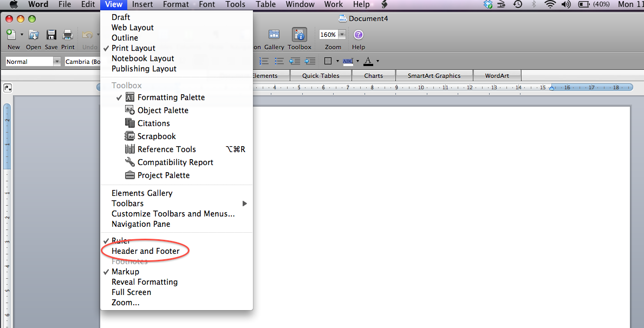Switch to the Quick Tables tab
This screenshot has height=328, width=644.
(321, 76)
